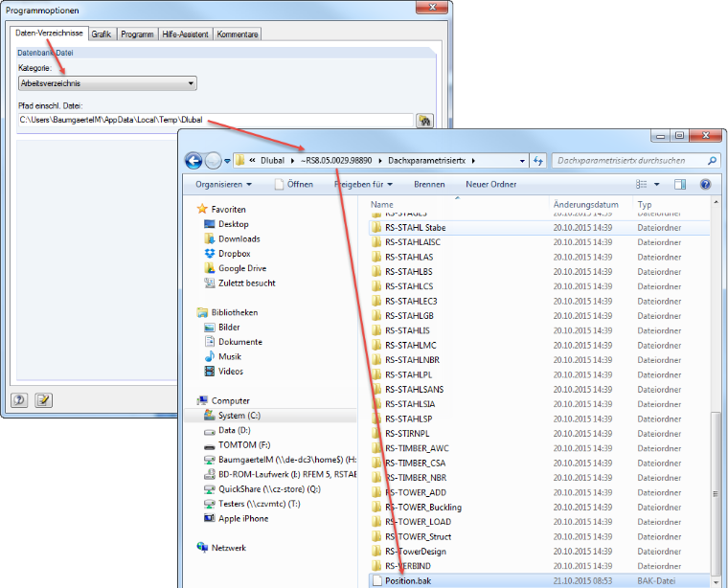Click the search magnifier icon
The width and height of the screenshot is (728, 588).
[712, 161]
